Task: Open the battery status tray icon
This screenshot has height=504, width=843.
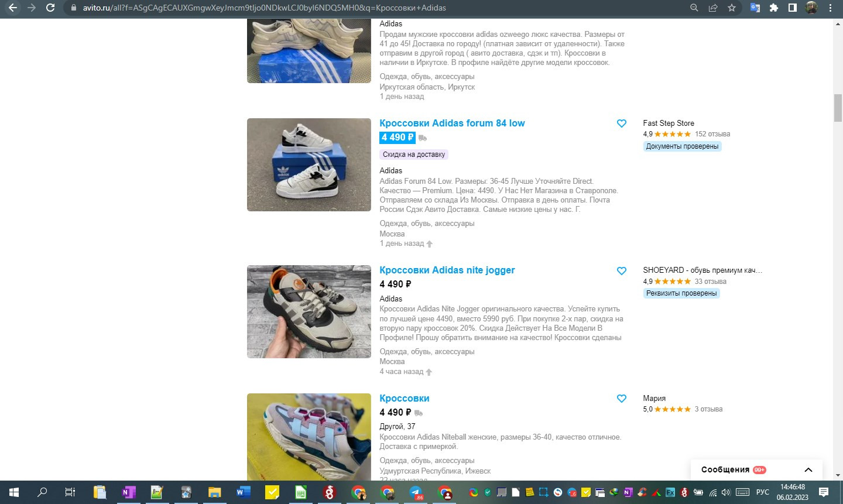Action: click(x=698, y=492)
